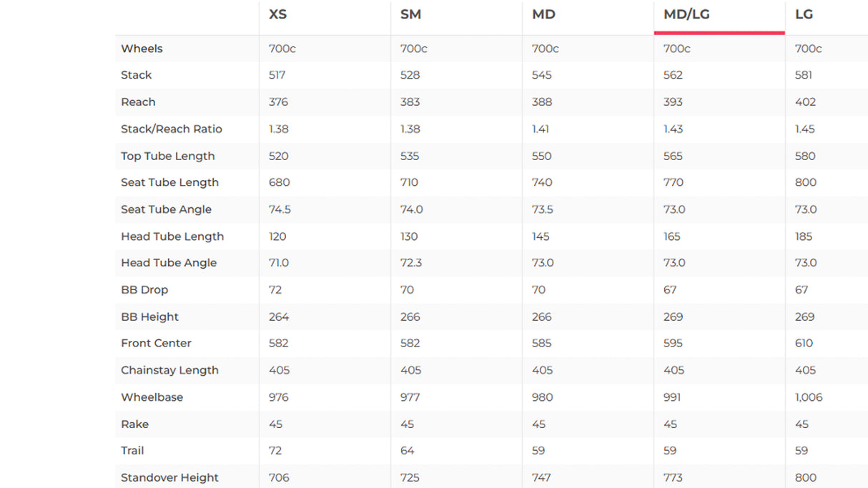
Task: Click the highlighted MD/LG size tab
Action: point(686,14)
